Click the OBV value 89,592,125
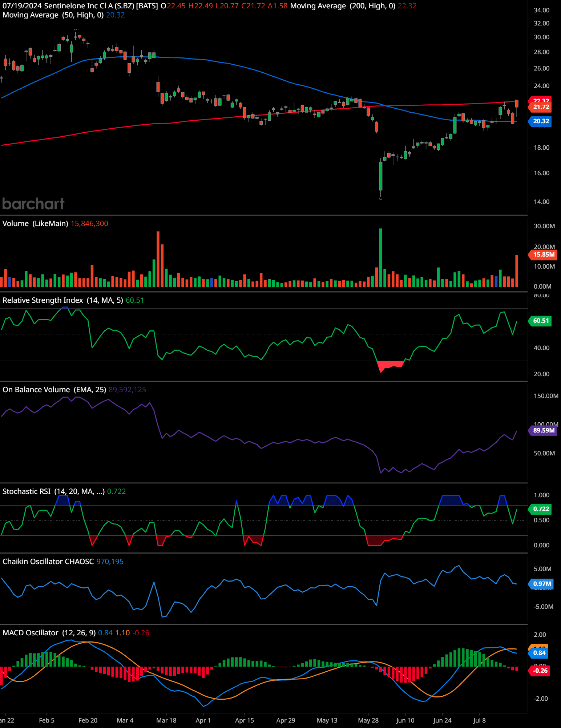The width and height of the screenshot is (561, 728). [x=127, y=390]
